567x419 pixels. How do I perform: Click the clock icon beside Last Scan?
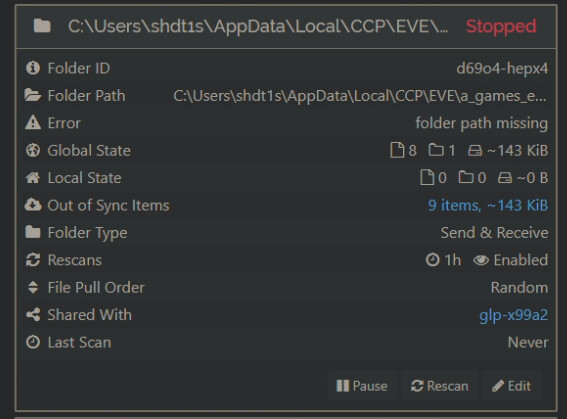pyautogui.click(x=33, y=342)
